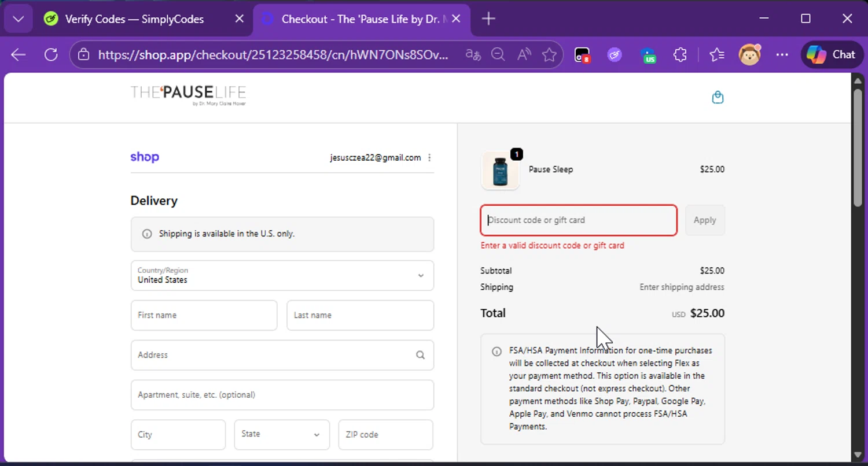Click The Pause Life store logo

tap(188, 95)
